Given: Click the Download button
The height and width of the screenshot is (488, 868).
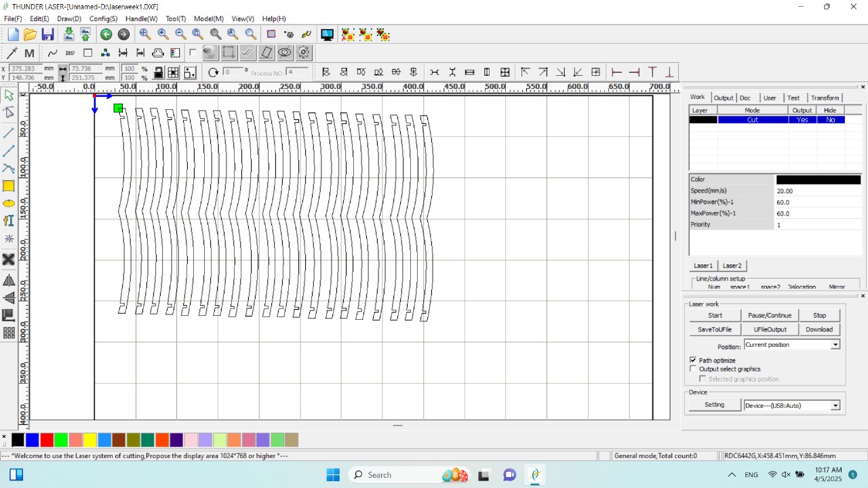Looking at the screenshot, I should (819, 329).
